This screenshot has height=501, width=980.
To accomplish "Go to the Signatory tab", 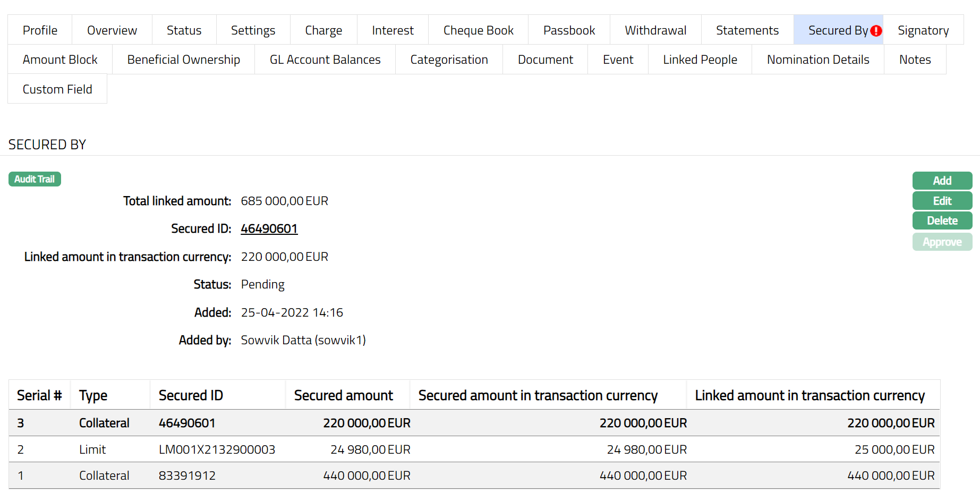I will 923,30.
